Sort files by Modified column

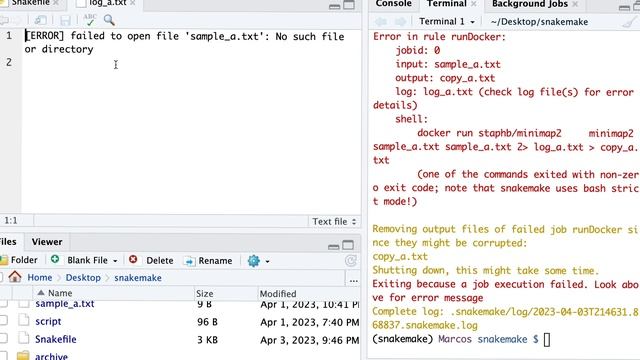coord(278,293)
